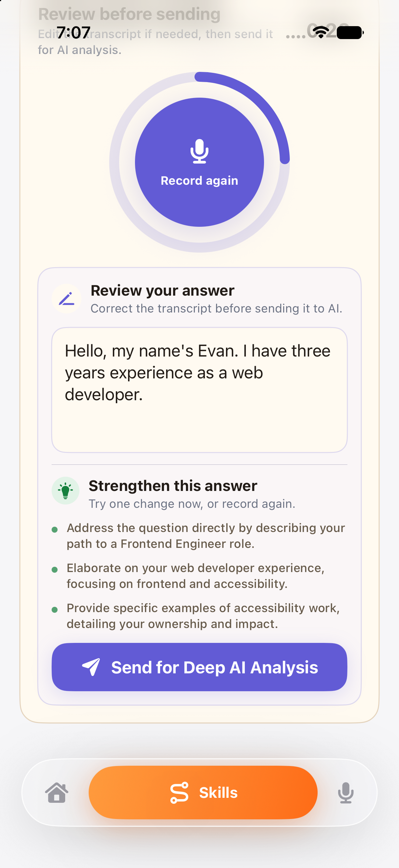Screen dimensions: 399x868
Task: Tap the accessibility work examples suggestion
Action: [203, 616]
